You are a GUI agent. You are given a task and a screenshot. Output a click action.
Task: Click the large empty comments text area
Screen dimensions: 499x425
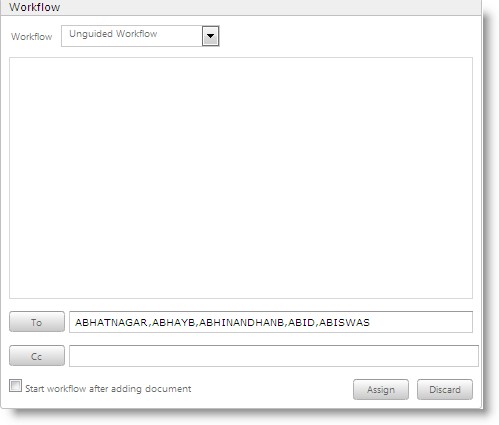coord(241,178)
